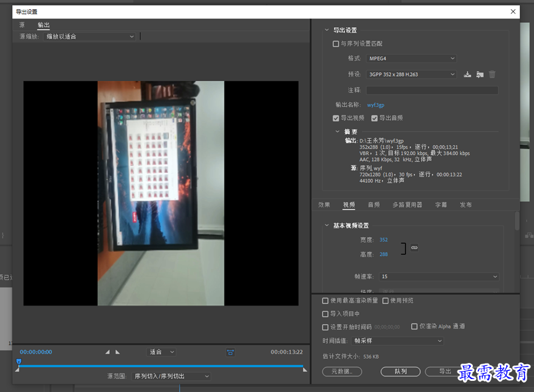This screenshot has height=392, width=534.
Task: Click the estimated file size 536 KB
Action: point(371,357)
